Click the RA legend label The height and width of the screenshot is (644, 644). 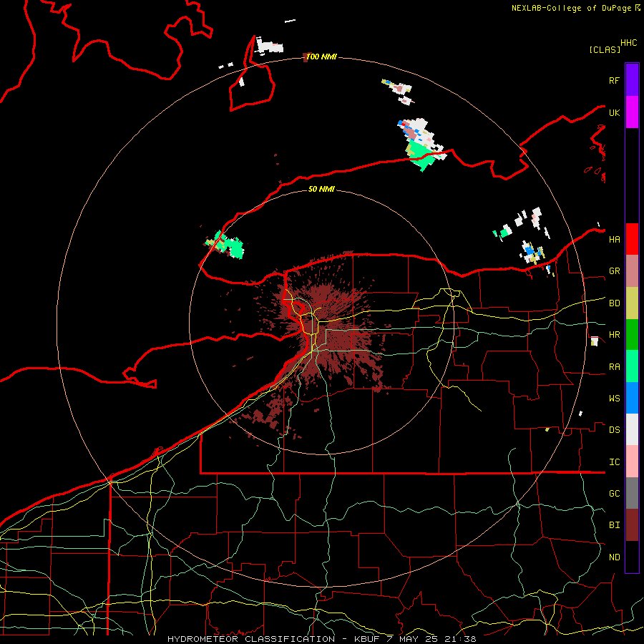614,367
